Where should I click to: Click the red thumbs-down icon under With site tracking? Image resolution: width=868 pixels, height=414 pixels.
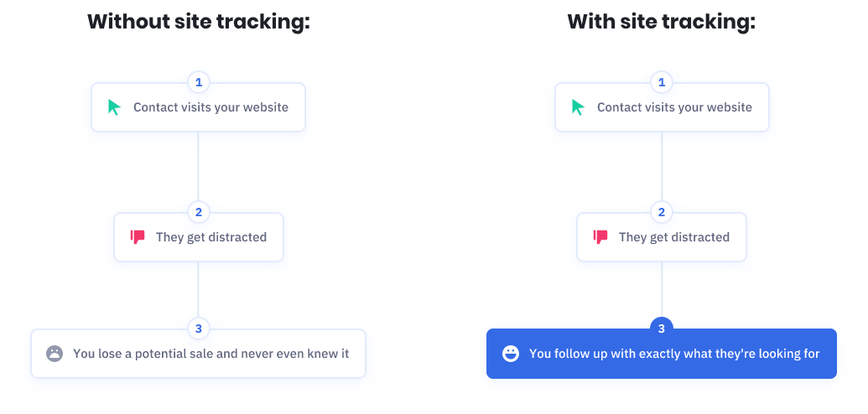pos(600,237)
